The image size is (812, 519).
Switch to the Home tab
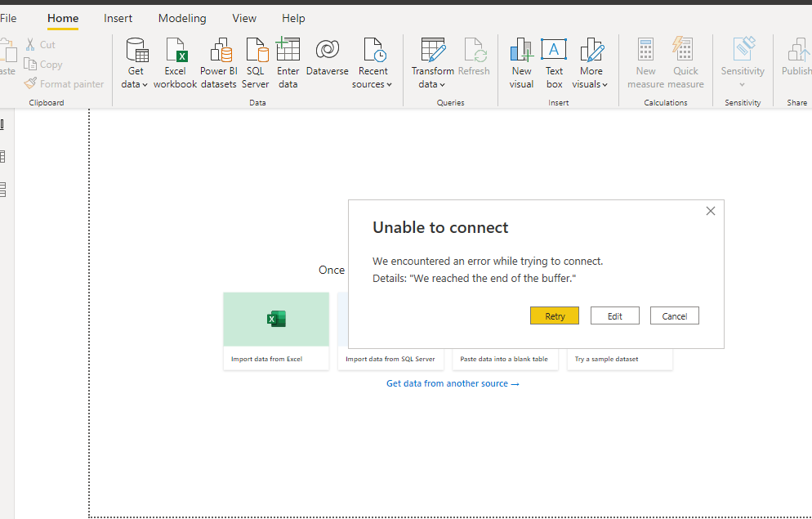(x=63, y=18)
